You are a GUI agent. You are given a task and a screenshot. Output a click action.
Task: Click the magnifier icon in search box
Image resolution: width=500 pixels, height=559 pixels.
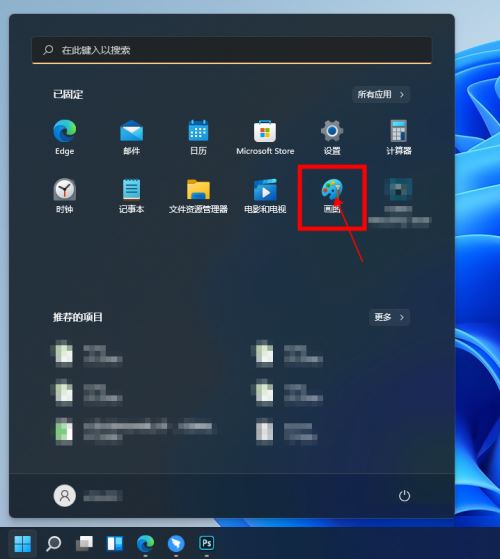tap(48, 50)
